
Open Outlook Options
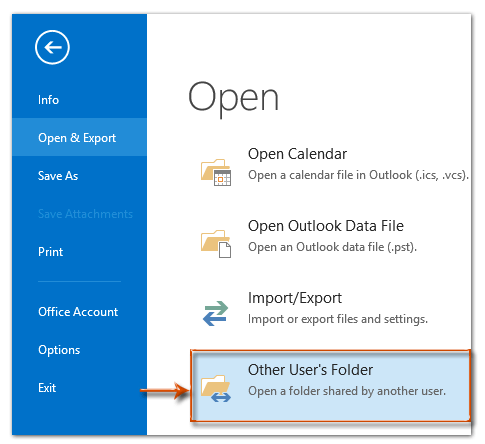[59, 350]
